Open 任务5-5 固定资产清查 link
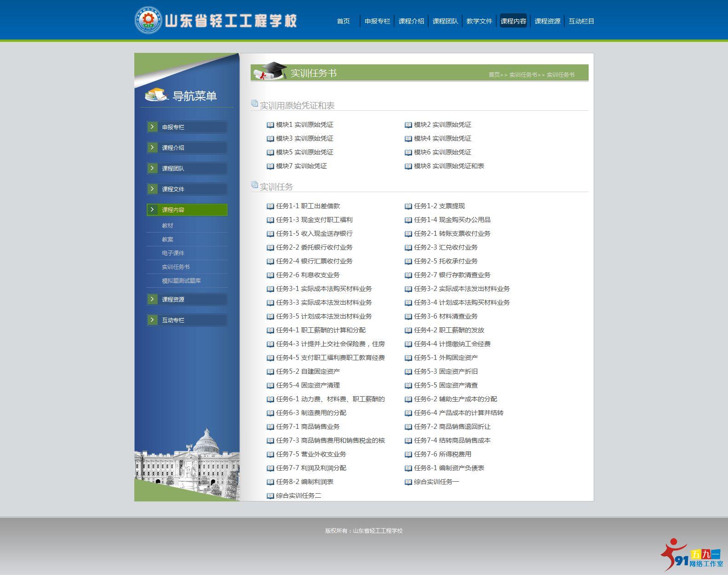The image size is (728, 575). 446,386
